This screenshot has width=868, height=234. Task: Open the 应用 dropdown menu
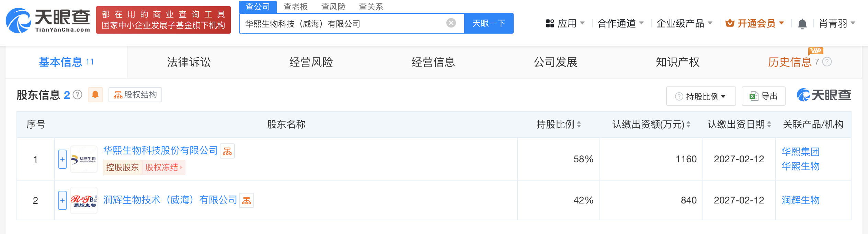pyautogui.click(x=565, y=23)
